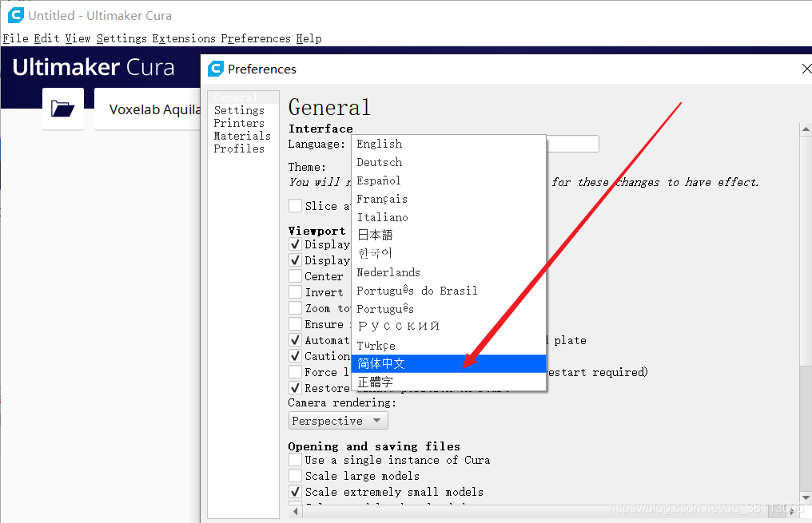Select 正體字 in the language list
812x523 pixels.
pyautogui.click(x=448, y=382)
